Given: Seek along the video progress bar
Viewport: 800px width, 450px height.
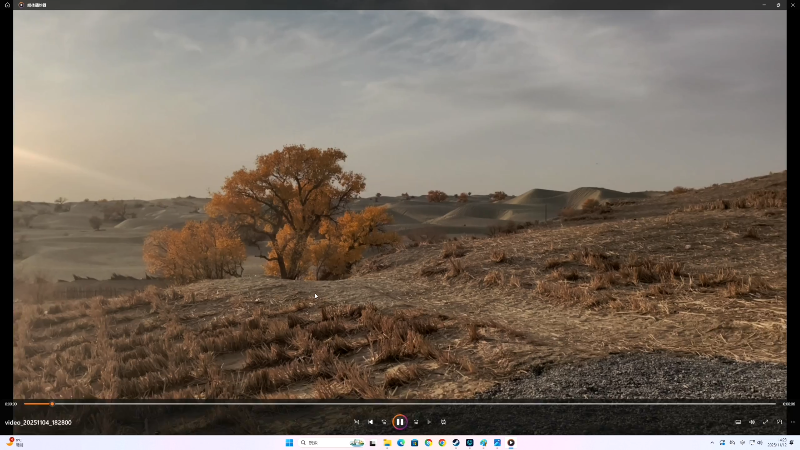Looking at the screenshot, I should click(399, 404).
